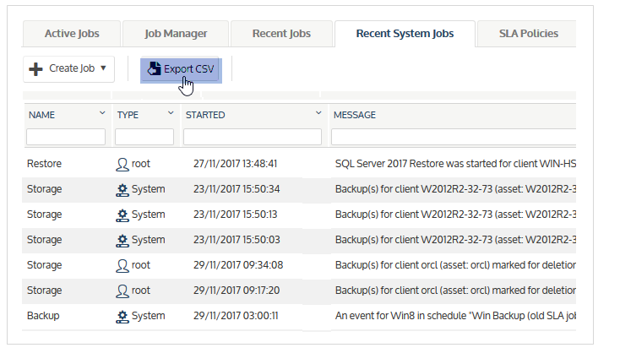
Task: Click the SQL Server 2017 Restore message
Action: pyautogui.click(x=455, y=164)
